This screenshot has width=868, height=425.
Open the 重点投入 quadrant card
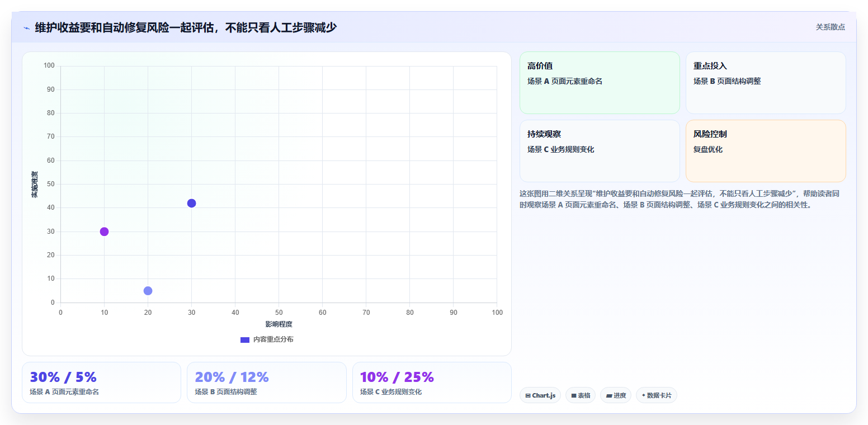pyautogui.click(x=766, y=83)
